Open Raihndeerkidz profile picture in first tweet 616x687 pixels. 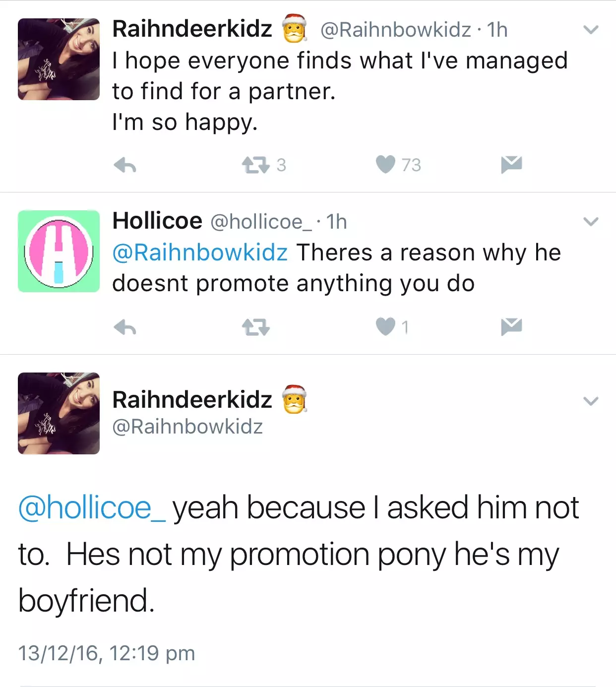click(x=59, y=59)
